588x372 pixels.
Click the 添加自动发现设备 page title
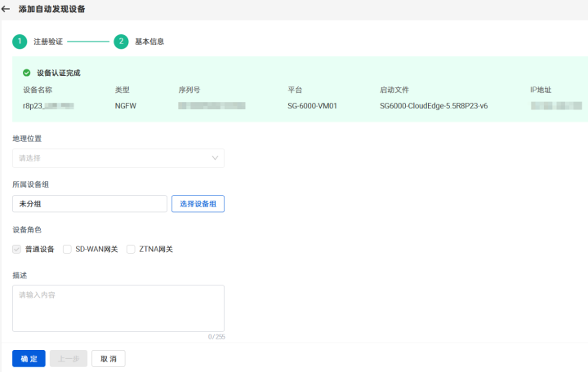51,9
